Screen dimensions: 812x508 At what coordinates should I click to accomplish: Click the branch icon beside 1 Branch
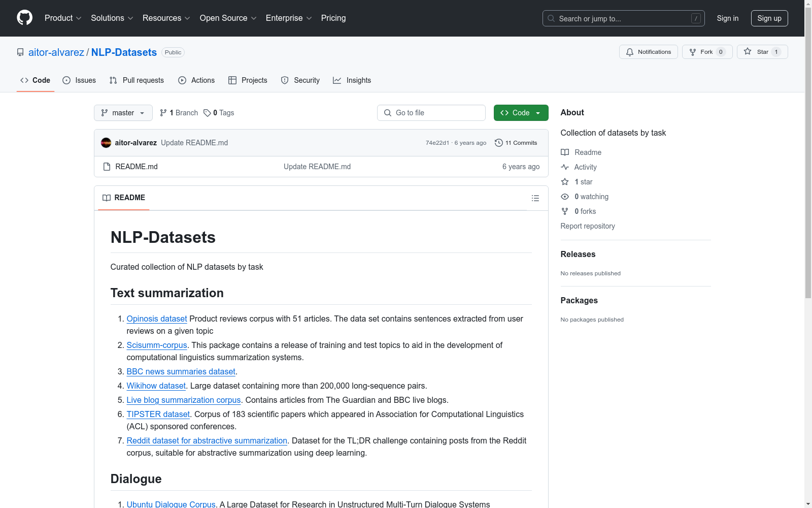point(163,113)
